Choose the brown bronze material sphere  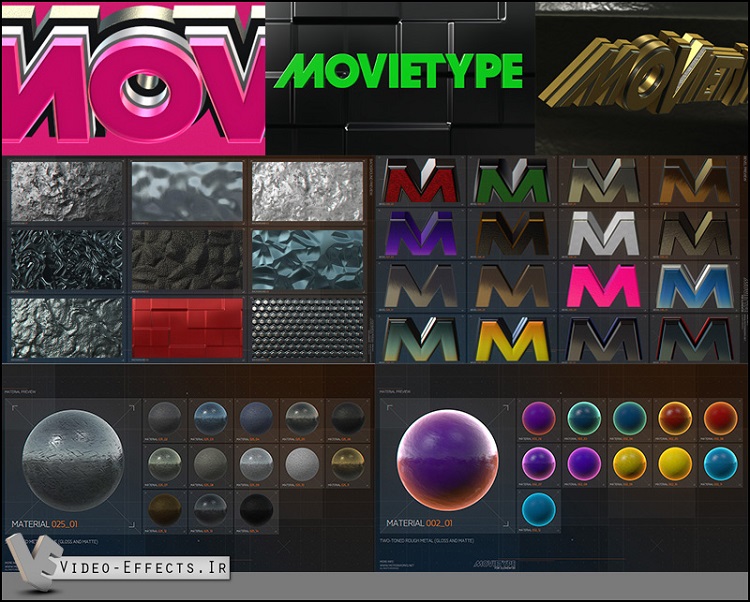pos(165,510)
